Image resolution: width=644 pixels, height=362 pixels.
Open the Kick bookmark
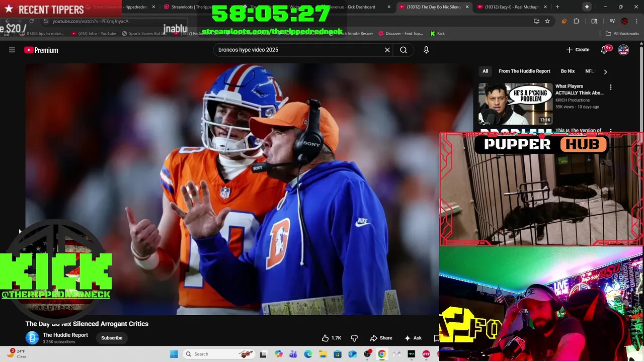pos(437,34)
